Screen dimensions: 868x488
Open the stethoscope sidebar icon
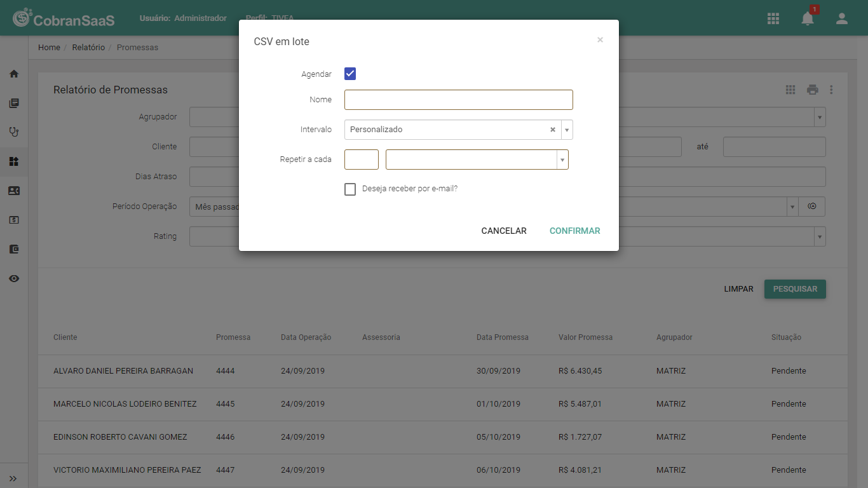(x=14, y=132)
